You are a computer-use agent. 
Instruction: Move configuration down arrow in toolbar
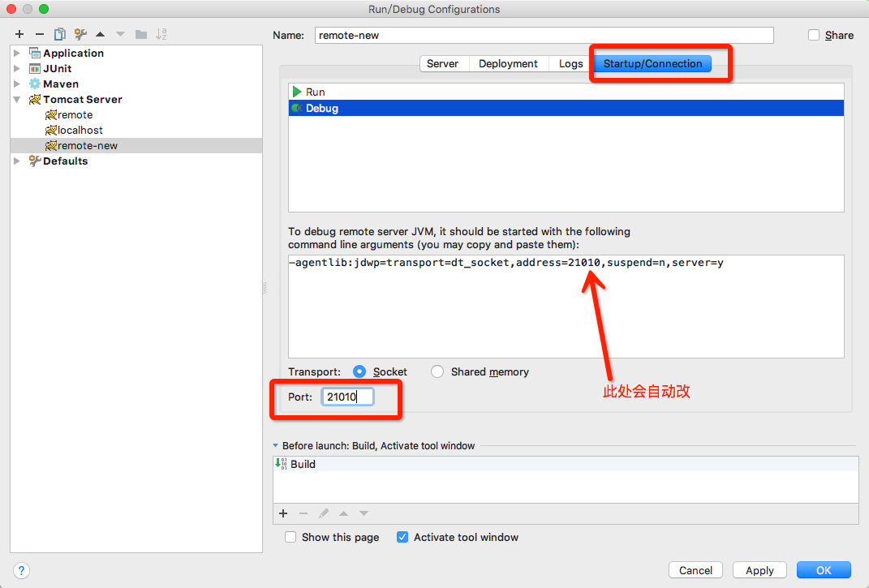pyautogui.click(x=120, y=34)
